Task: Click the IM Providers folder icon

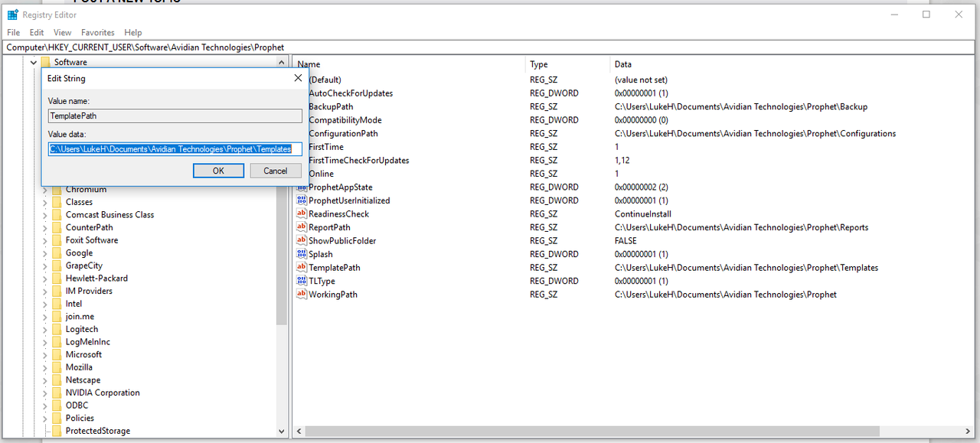Action: (x=57, y=291)
